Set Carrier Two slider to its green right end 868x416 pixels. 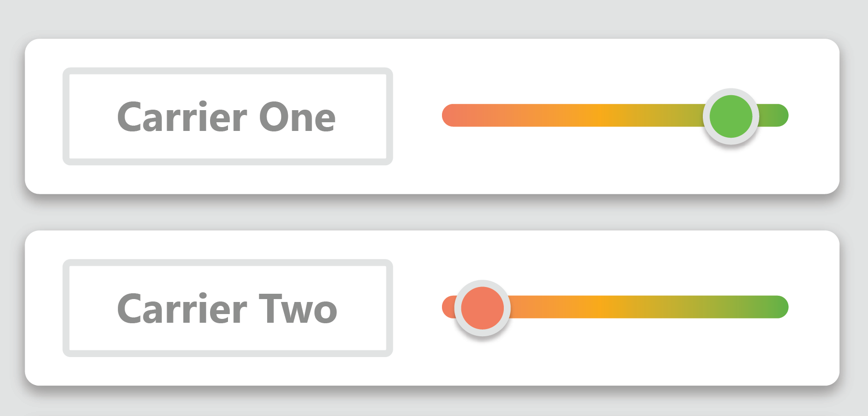(780, 307)
